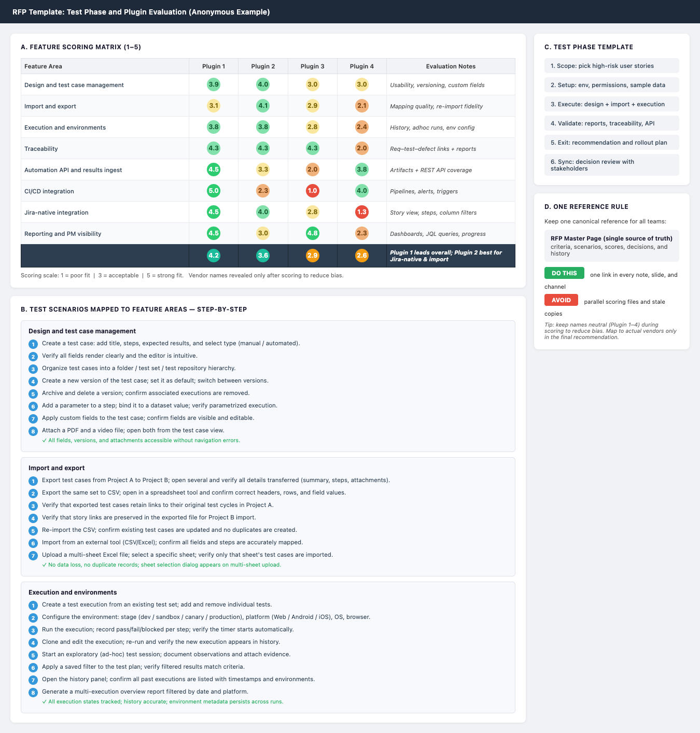Click step 'Re-import the CSV' in Import and export
The width and height of the screenshot is (700, 733).
[169, 530]
